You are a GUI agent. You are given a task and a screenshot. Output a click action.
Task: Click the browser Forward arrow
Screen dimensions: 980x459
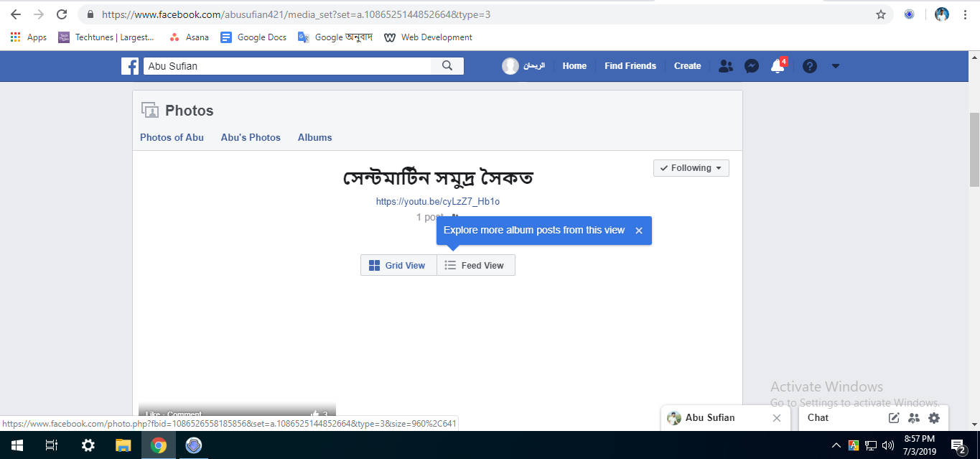coord(39,14)
